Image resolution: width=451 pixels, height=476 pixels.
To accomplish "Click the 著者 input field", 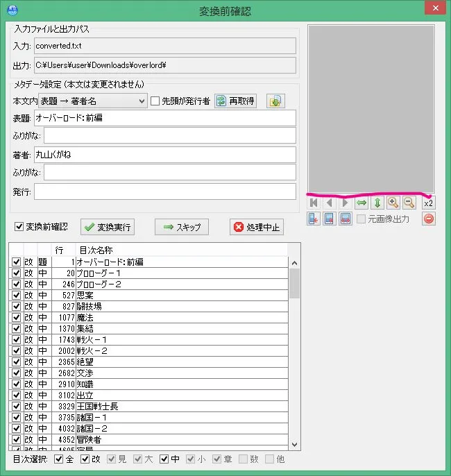I will (165, 155).
